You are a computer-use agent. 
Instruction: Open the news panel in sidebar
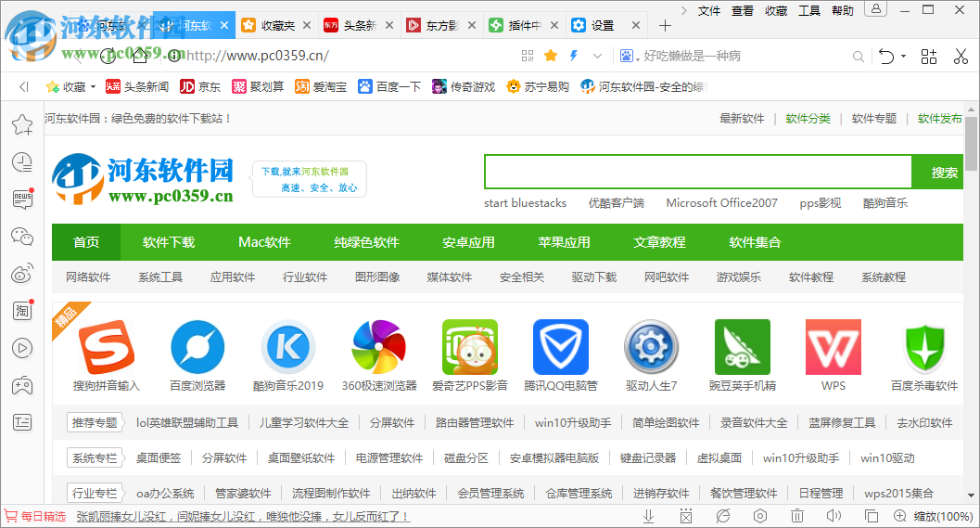tap(22, 199)
